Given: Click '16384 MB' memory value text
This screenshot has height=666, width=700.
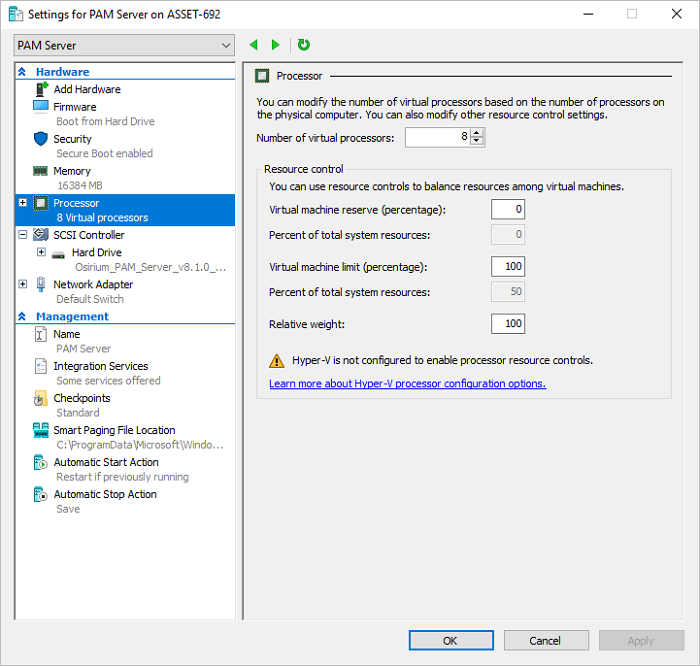Looking at the screenshot, I should 80,185.
